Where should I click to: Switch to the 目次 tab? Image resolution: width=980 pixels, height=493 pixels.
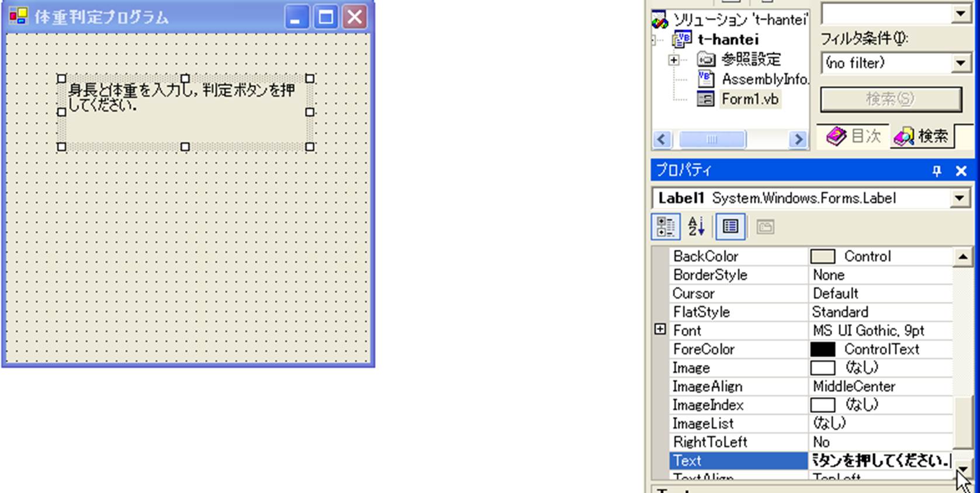[853, 136]
